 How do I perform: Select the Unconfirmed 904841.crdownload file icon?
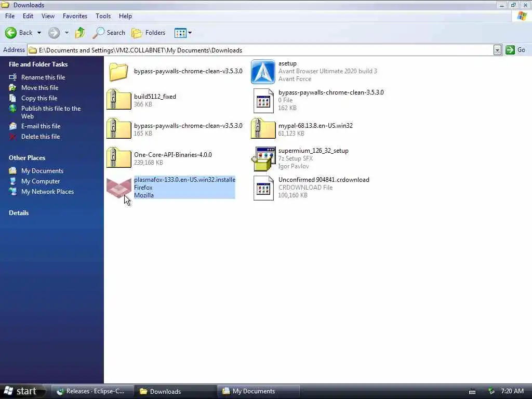tap(263, 188)
